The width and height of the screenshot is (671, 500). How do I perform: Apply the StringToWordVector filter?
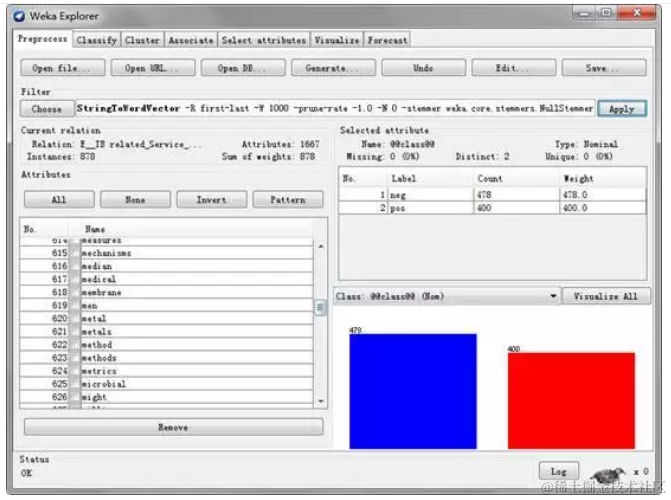point(622,109)
